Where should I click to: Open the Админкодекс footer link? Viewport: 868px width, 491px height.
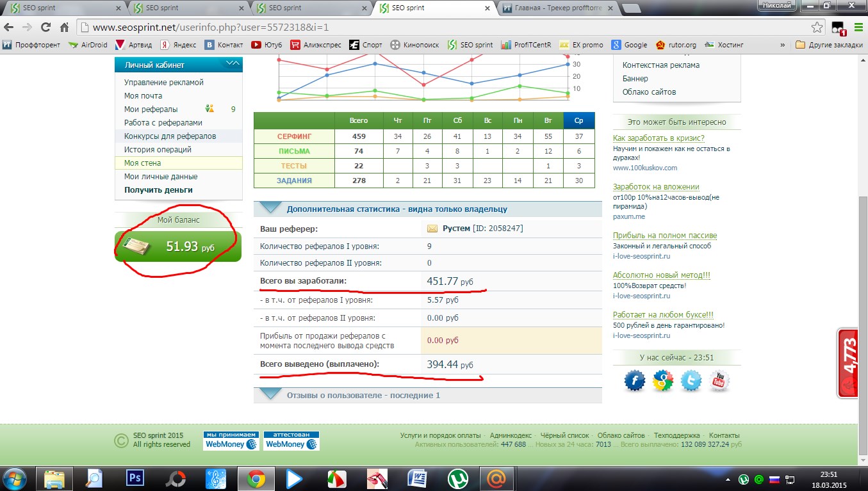click(512, 435)
